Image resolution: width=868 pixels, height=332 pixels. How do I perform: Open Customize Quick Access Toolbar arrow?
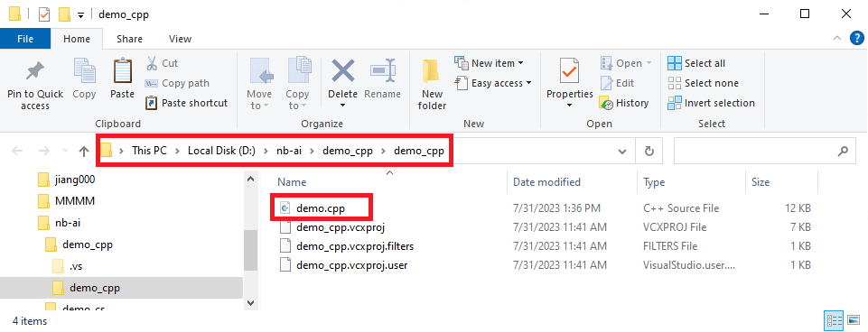tap(80, 15)
